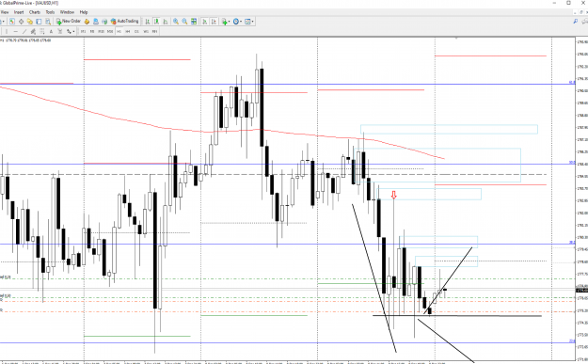588x364 pixels.
Task: Switch chart to MN timeframe
Action: 154,31
